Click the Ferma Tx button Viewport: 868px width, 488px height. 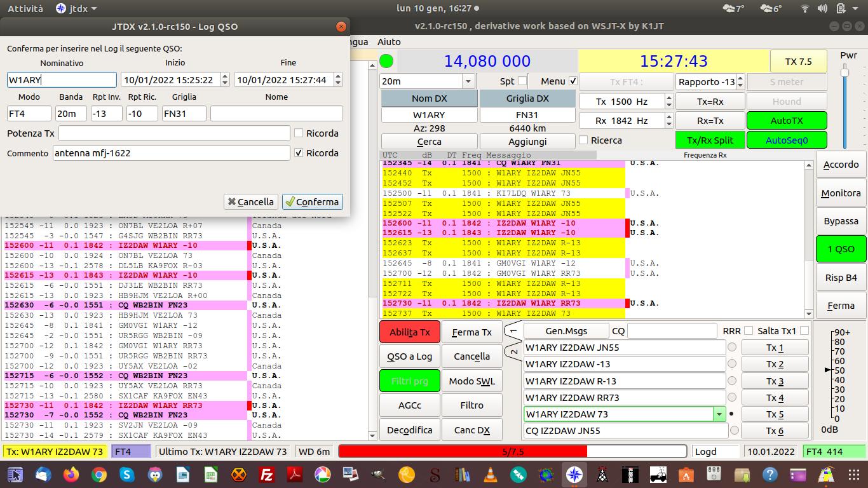(x=471, y=332)
